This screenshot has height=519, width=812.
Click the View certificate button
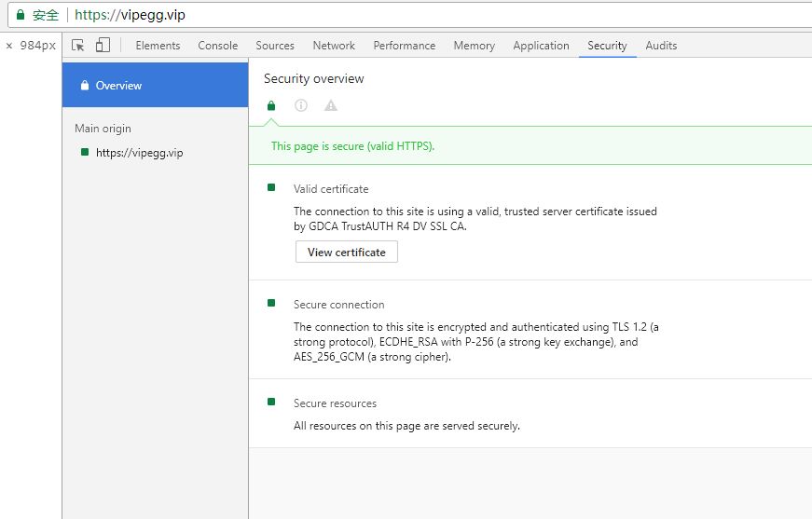point(347,252)
